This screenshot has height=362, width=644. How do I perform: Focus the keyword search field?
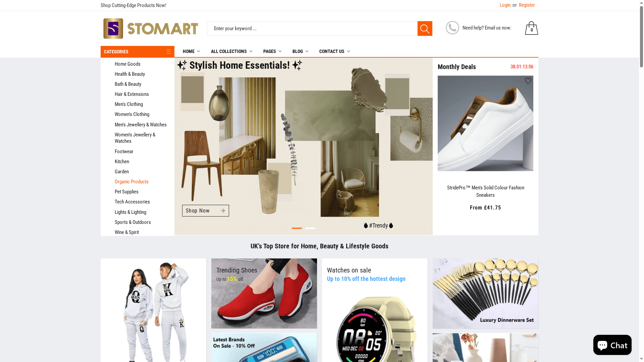coord(312,28)
